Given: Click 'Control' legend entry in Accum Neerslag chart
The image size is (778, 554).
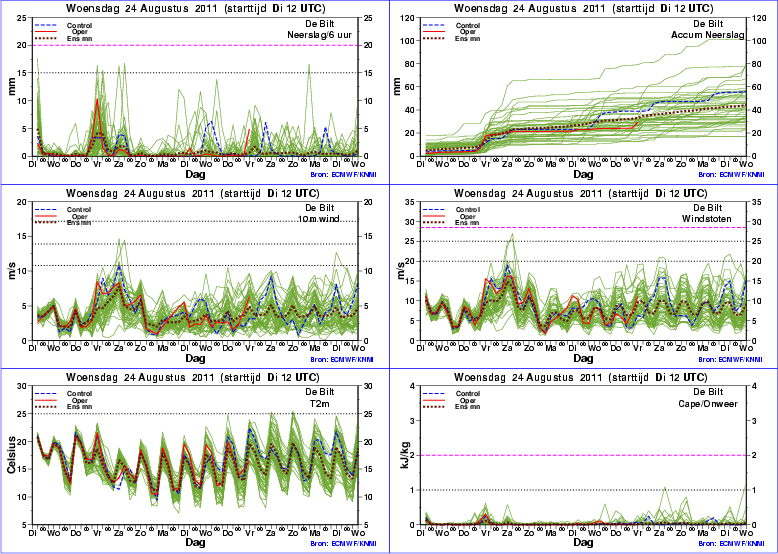Looking at the screenshot, I should (x=467, y=26).
